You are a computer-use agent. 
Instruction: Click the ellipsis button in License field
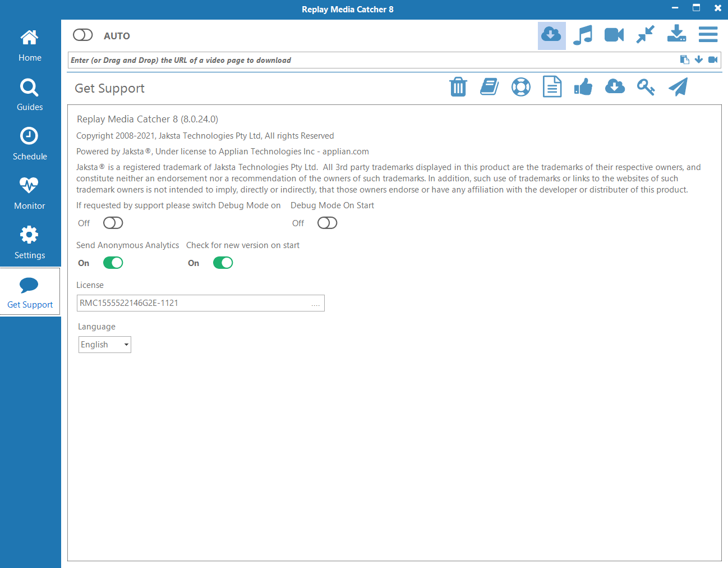click(316, 304)
